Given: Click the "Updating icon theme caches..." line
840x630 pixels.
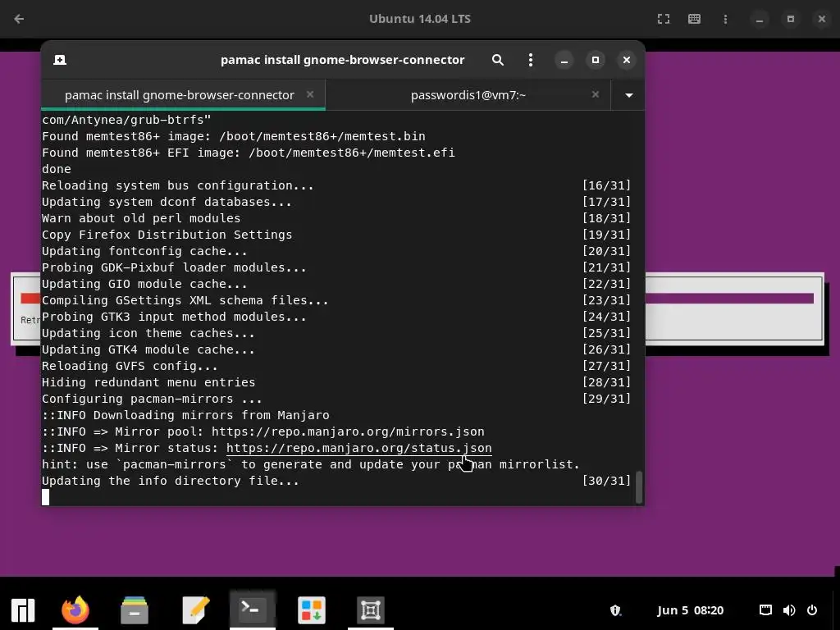Looking at the screenshot, I should pos(148,333).
